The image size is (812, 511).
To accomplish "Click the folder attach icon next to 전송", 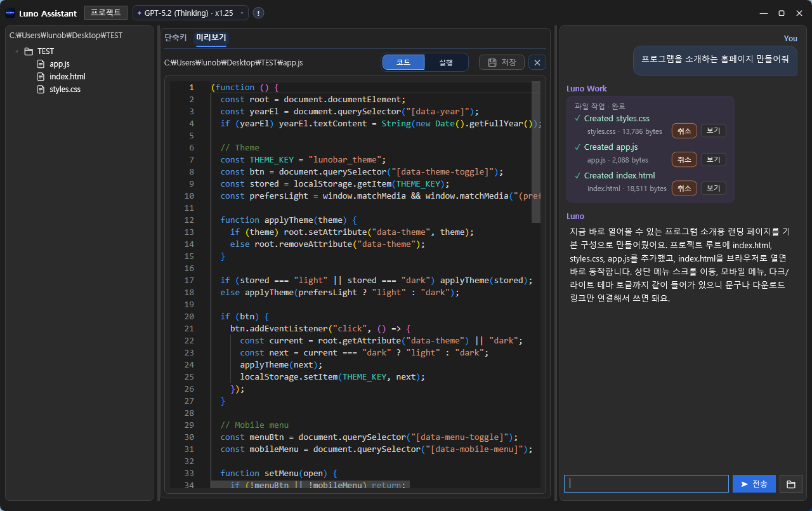I will click(790, 484).
